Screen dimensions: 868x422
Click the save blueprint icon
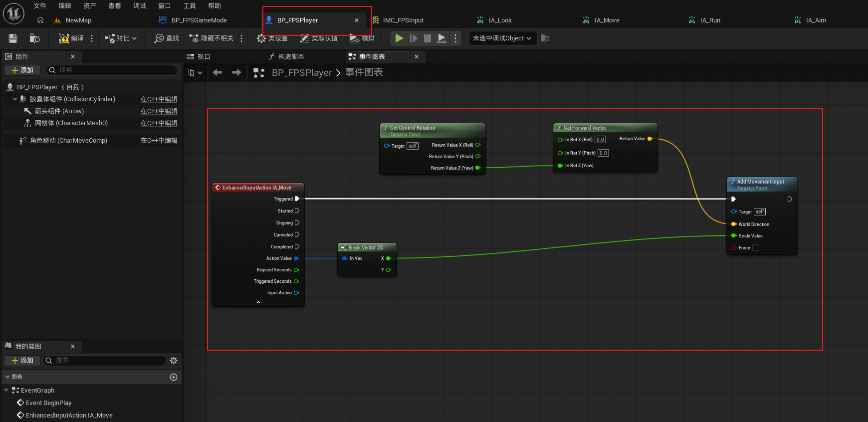coord(13,38)
